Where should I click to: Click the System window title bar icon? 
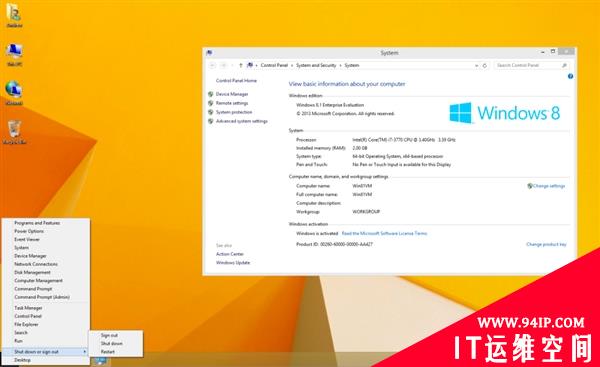click(x=209, y=53)
